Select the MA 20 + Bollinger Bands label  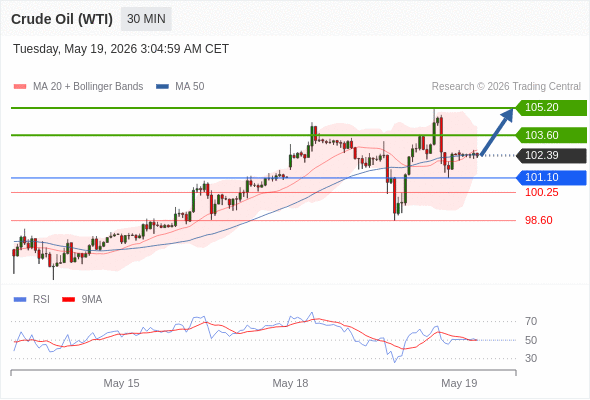click(x=88, y=87)
